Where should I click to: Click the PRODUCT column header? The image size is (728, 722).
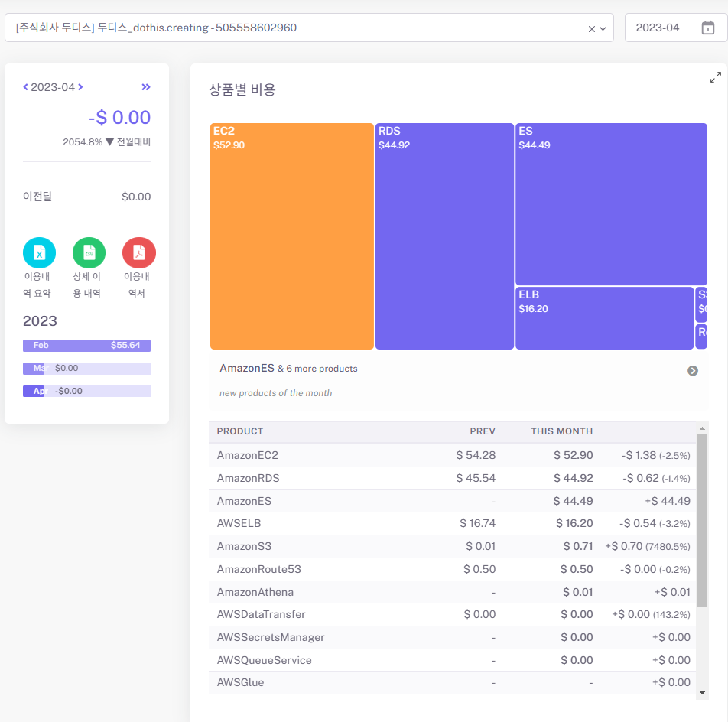240,431
